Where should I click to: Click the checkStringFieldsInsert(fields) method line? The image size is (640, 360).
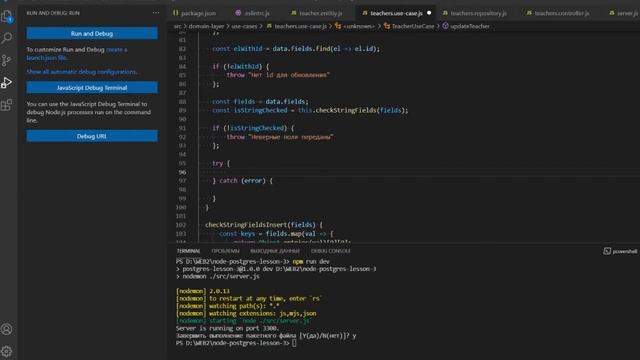pyautogui.click(x=264, y=225)
